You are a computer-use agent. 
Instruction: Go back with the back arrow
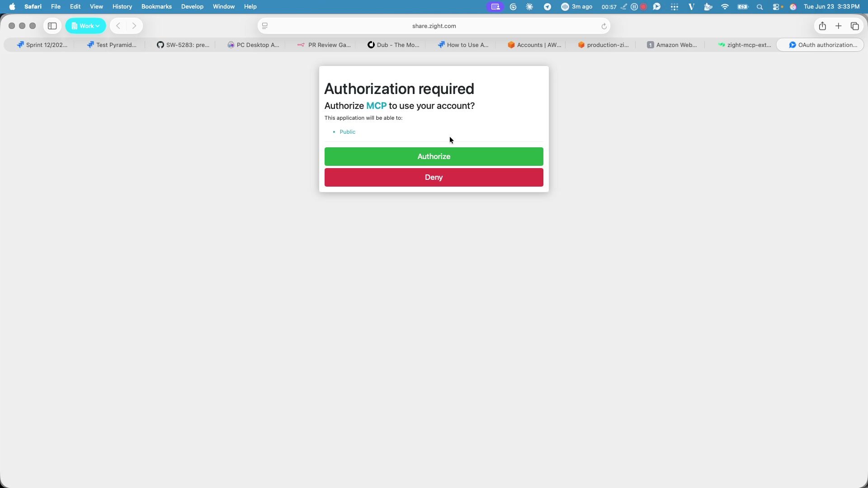pyautogui.click(x=118, y=26)
